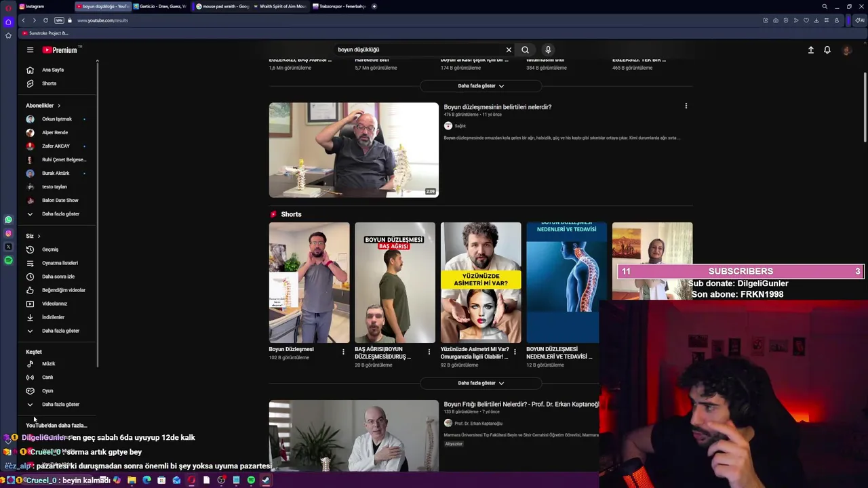868x488 pixels.
Task: Open File Explorer from taskbar
Action: [132, 481]
